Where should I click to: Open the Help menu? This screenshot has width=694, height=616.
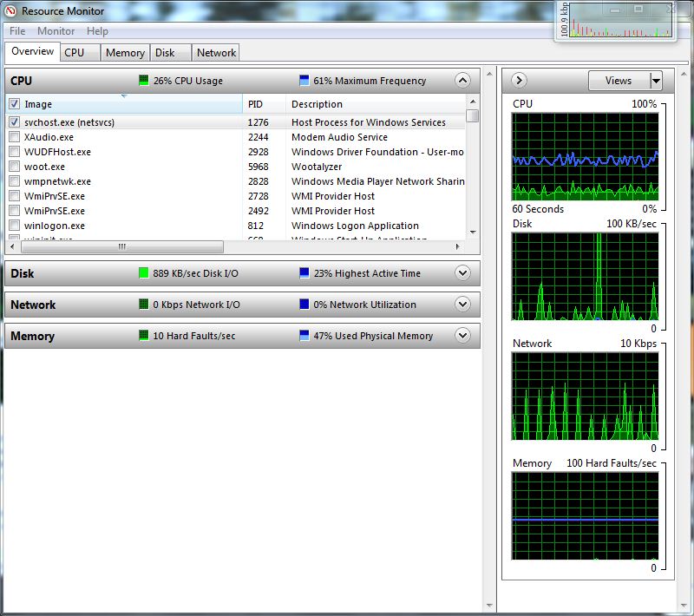[97, 31]
